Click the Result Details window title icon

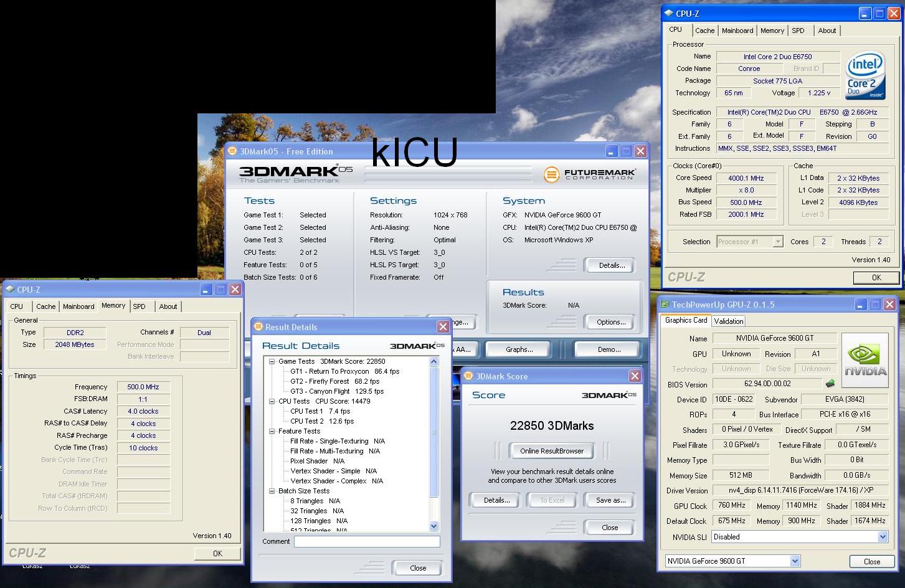[258, 326]
